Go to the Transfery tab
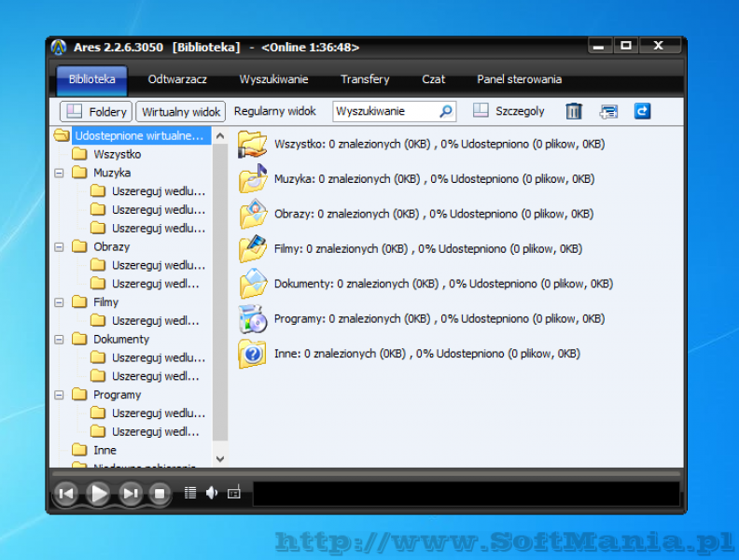 (365, 79)
